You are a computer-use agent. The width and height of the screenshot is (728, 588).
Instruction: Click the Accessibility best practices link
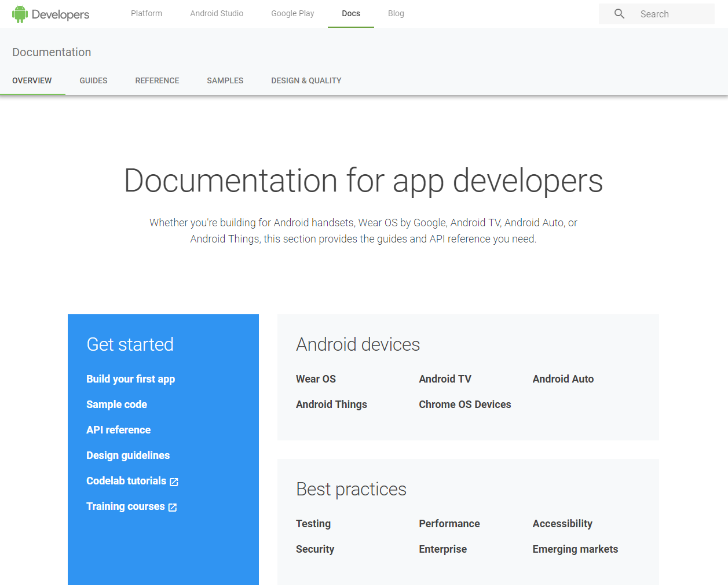coord(562,524)
